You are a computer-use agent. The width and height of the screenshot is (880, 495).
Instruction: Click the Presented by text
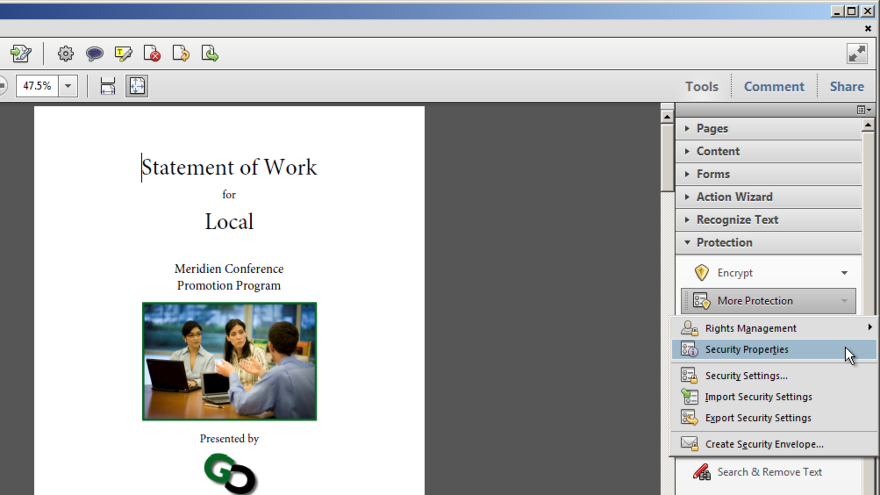(229, 438)
